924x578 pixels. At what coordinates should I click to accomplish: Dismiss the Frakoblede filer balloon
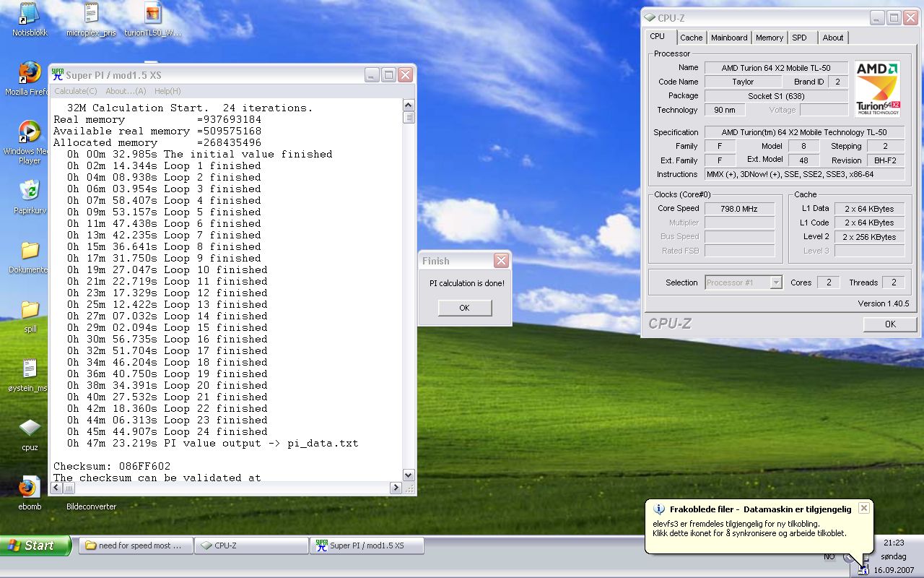(x=864, y=508)
